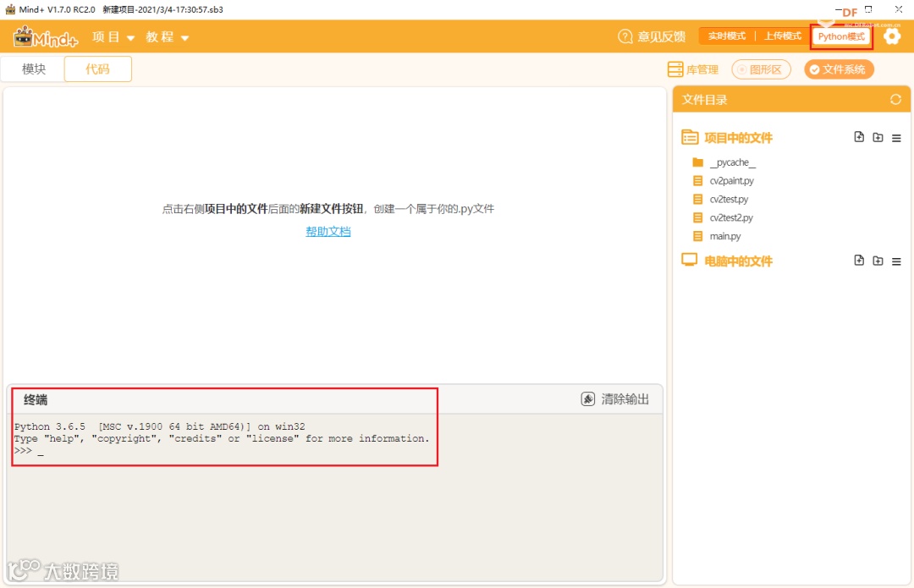
Task: Collapse 项目中的文件 section
Action: 738,138
